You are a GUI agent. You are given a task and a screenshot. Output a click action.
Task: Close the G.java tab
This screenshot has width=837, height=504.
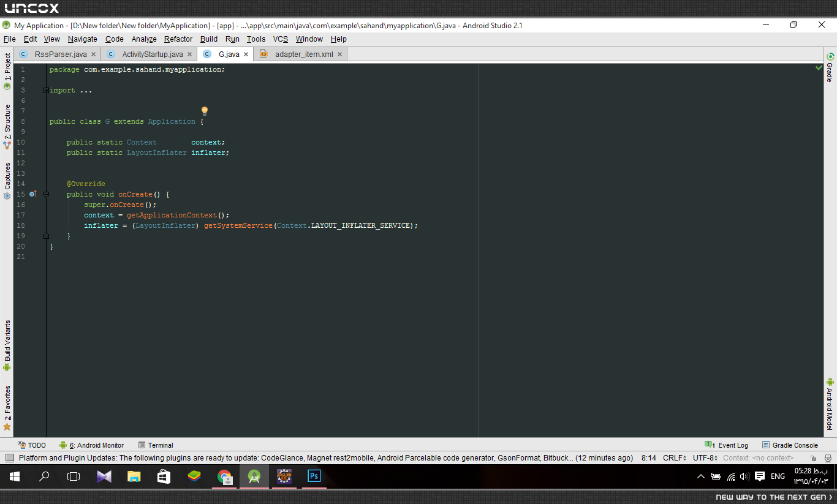coord(246,55)
